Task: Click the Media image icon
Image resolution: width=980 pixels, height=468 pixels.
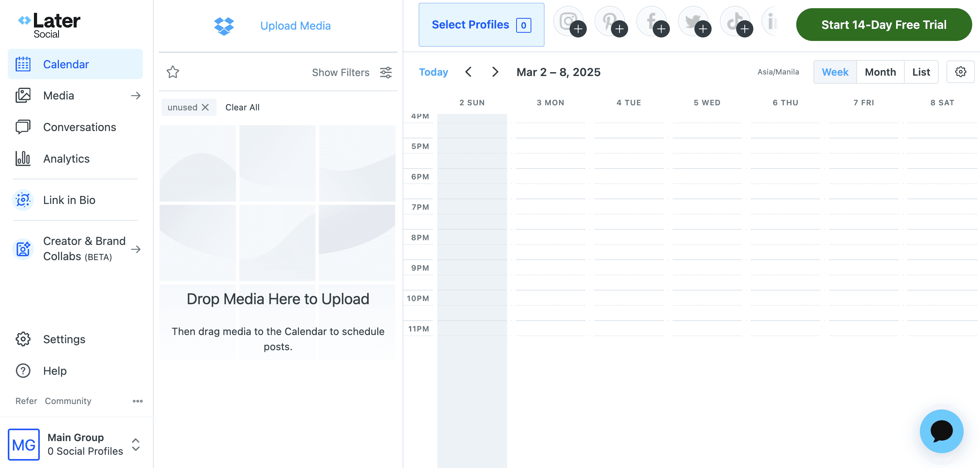Action: [x=23, y=96]
